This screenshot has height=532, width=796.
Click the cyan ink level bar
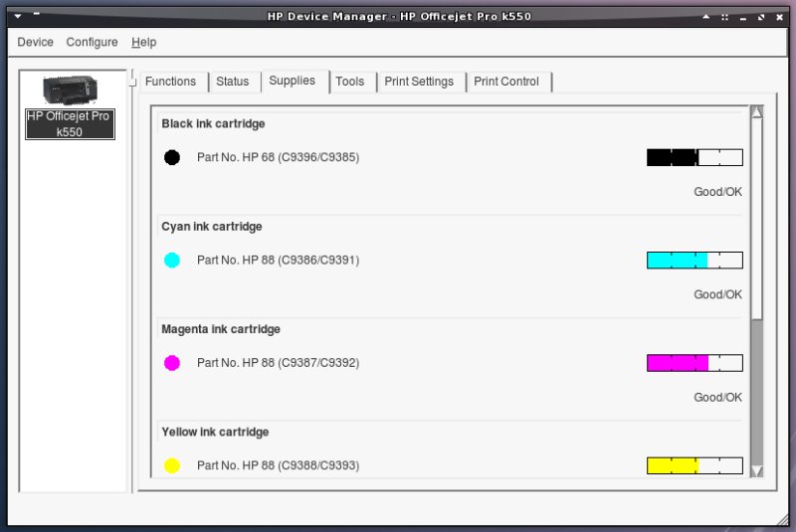pyautogui.click(x=695, y=261)
